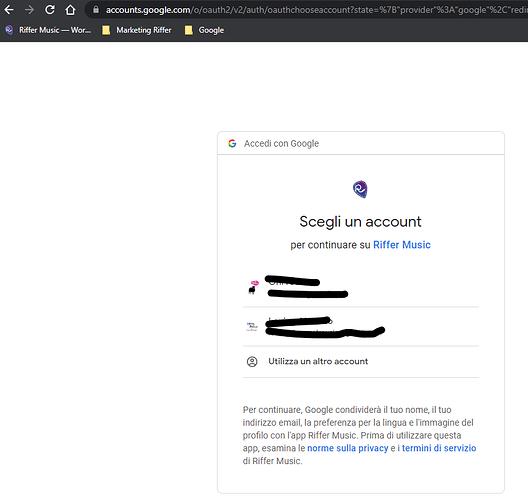This screenshot has height=500, width=528.
Task: Click the Riffer Music app logo
Action: (x=360, y=189)
